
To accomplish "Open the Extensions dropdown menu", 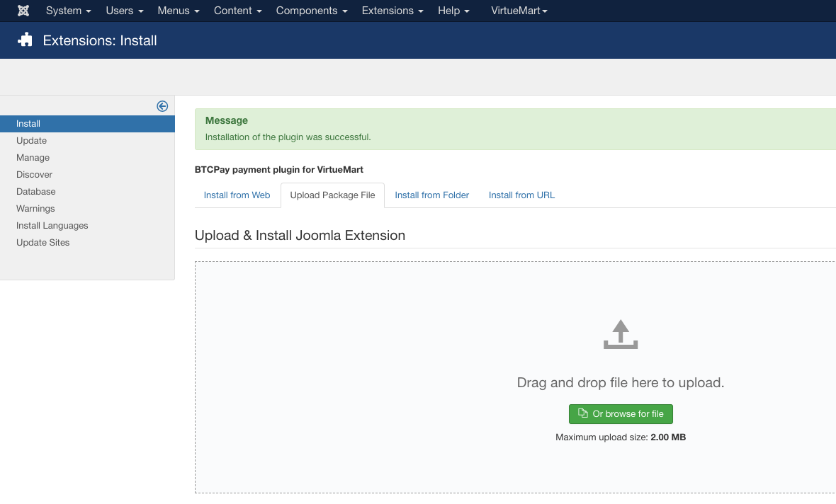I will 392,11.
